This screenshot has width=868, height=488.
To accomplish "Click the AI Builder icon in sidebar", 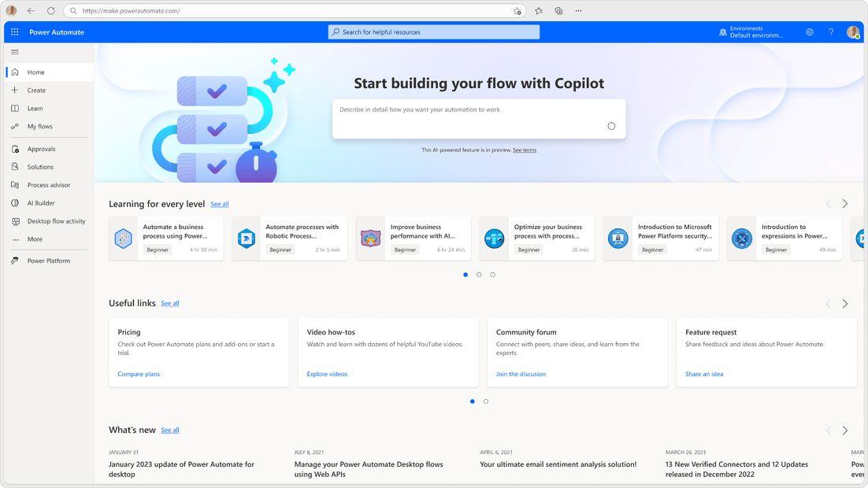I will click(x=15, y=203).
